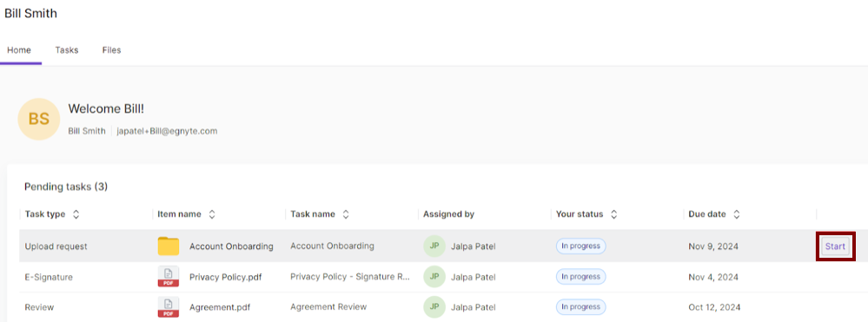Image resolution: width=868 pixels, height=322 pixels.
Task: Click In progress badge for Upload request
Action: pyautogui.click(x=580, y=246)
